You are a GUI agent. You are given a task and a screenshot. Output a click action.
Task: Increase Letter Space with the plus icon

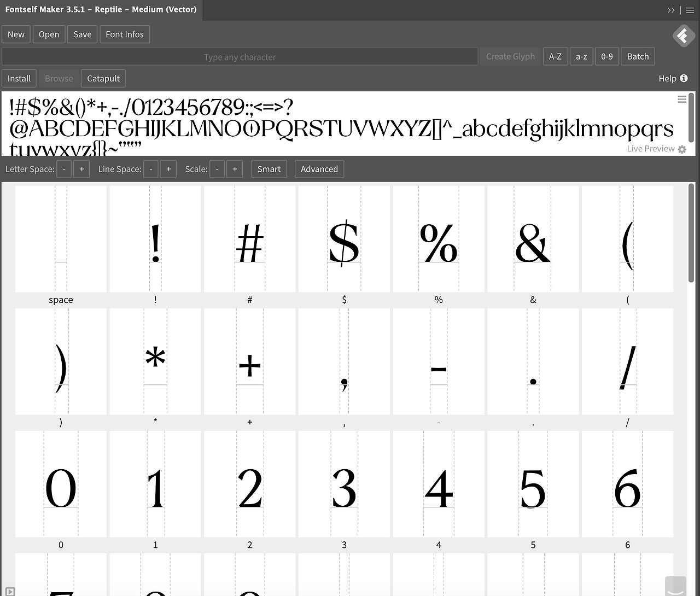coord(81,169)
